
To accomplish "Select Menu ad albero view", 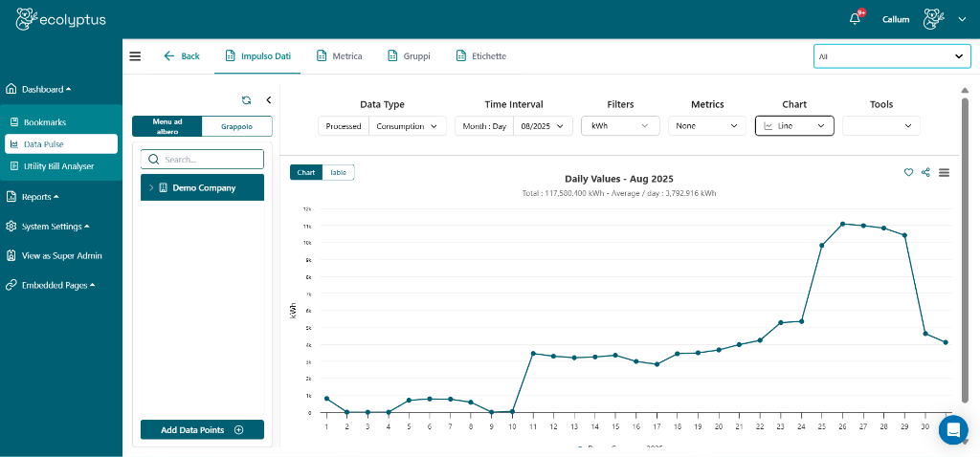I will (x=167, y=126).
